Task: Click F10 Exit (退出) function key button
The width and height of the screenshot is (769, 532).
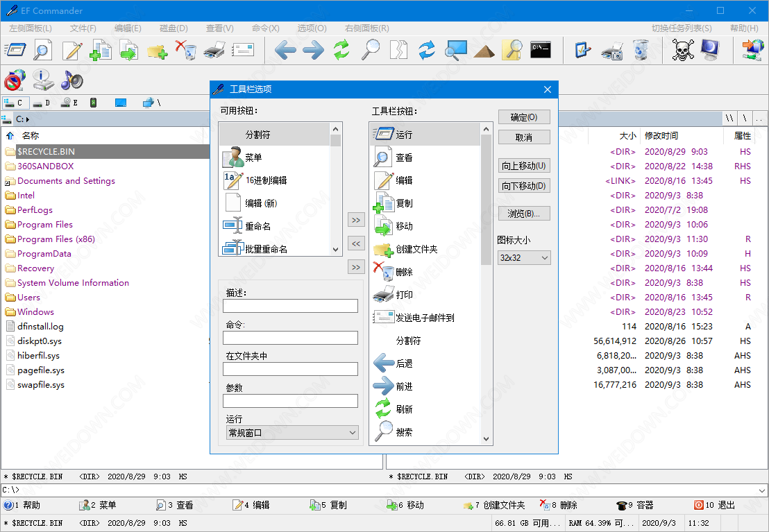Action: click(x=715, y=505)
